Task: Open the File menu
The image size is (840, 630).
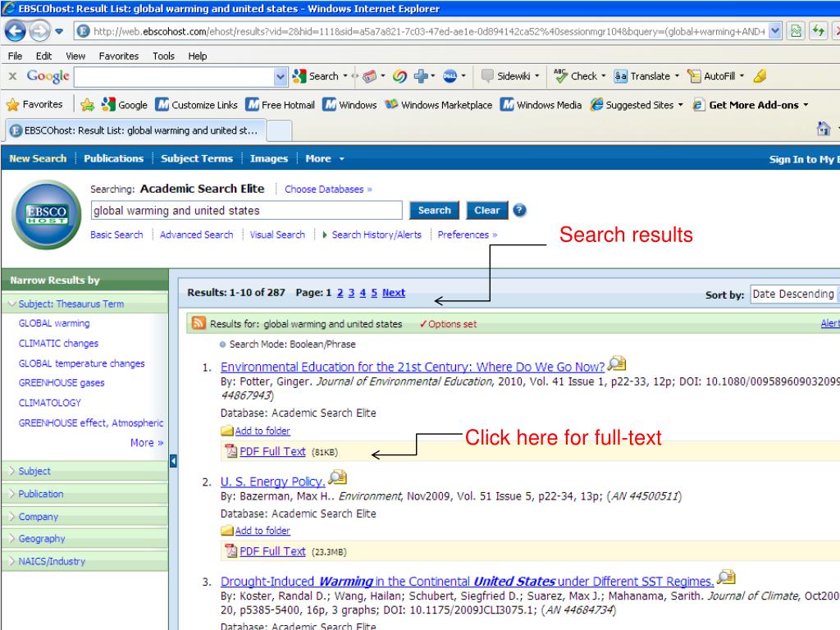Action: (x=15, y=56)
